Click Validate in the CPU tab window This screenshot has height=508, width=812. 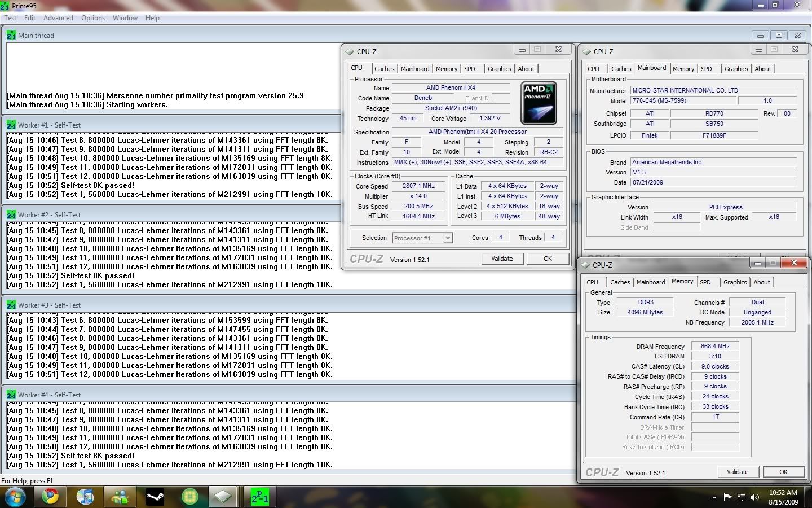coord(502,259)
